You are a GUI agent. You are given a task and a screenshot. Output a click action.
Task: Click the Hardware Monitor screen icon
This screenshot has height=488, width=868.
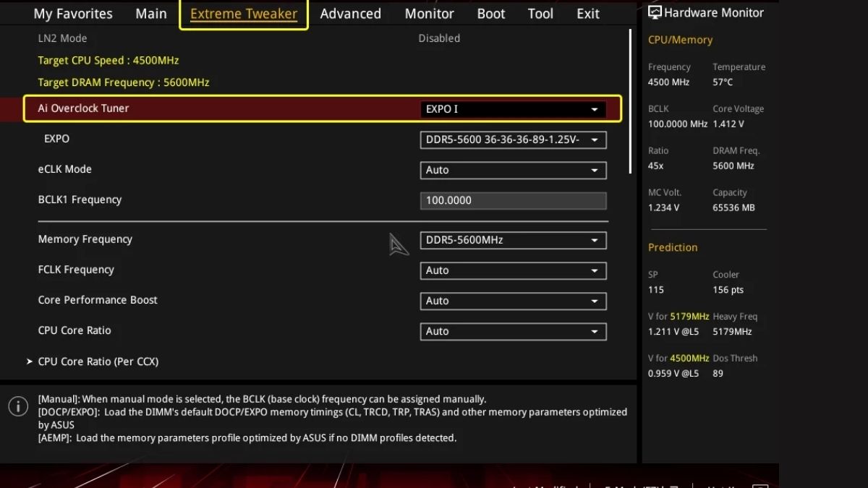(x=655, y=12)
